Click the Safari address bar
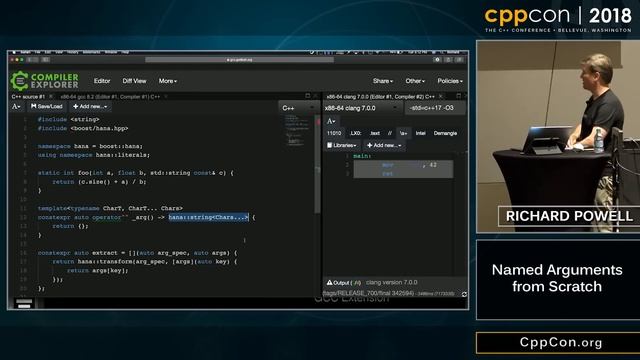640x360 pixels. 239,60
